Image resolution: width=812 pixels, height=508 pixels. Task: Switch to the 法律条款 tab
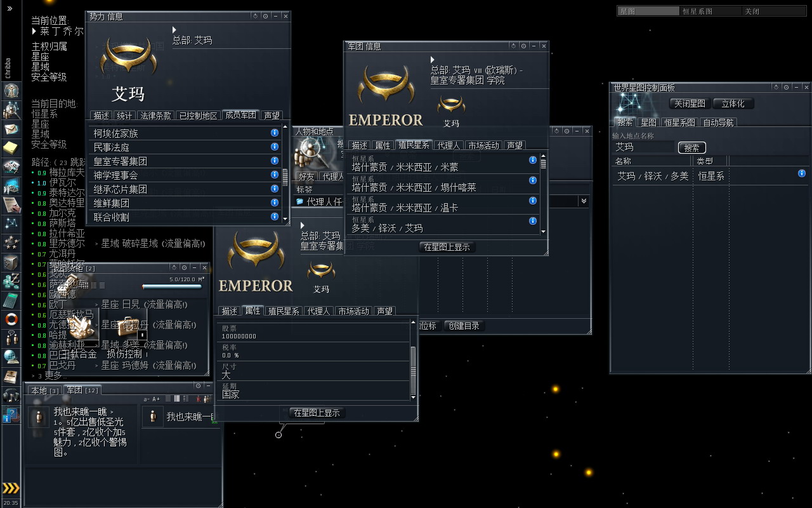tap(155, 116)
